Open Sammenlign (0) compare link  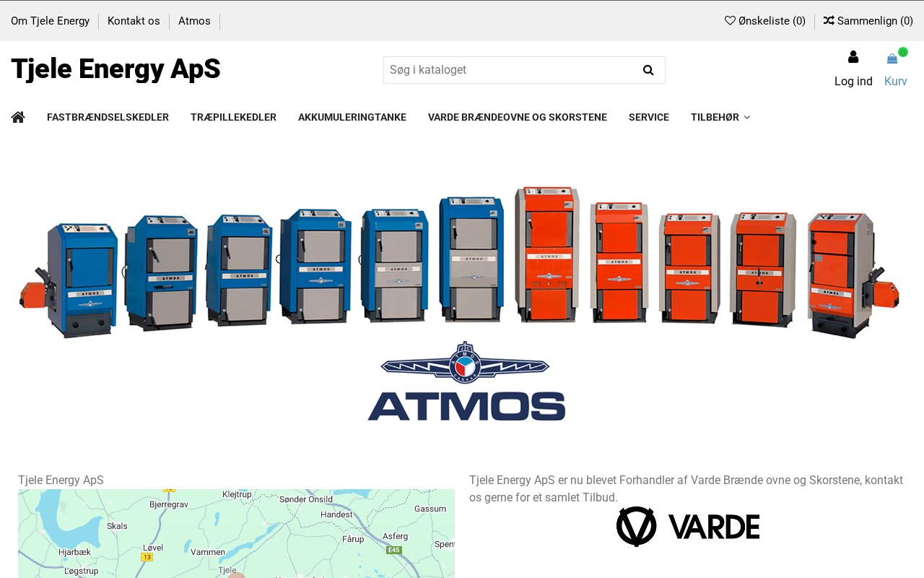click(868, 21)
